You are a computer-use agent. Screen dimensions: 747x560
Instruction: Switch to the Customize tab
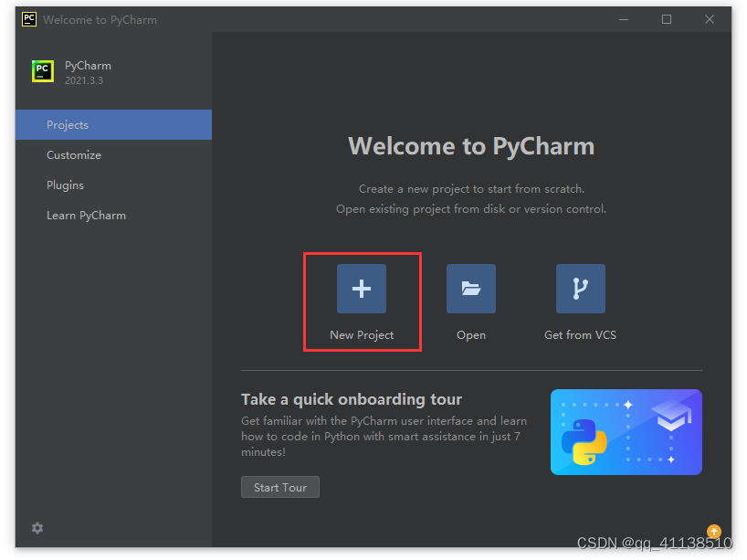click(x=113, y=155)
